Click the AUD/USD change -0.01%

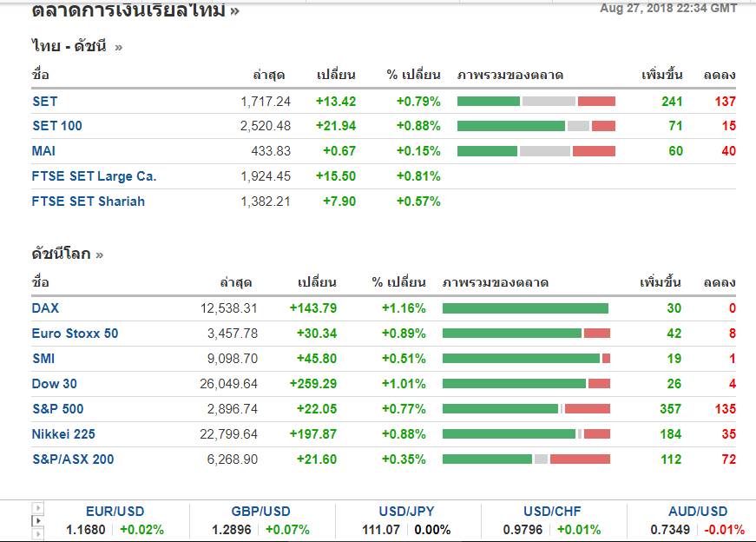click(725, 530)
